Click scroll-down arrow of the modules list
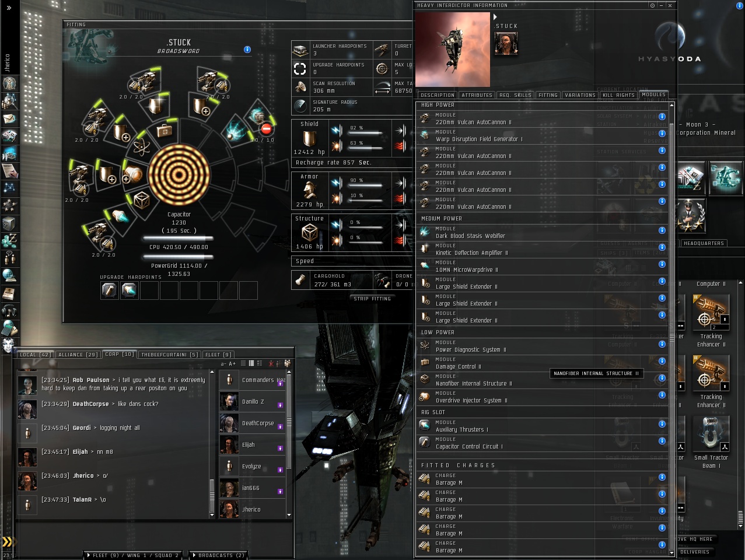This screenshot has height=560, width=745. (x=671, y=552)
